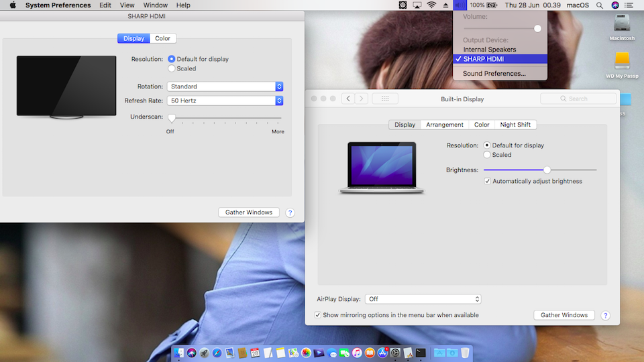The height and width of the screenshot is (362, 644).
Task: Expand the Refresh Rate dropdown
Action: click(225, 101)
